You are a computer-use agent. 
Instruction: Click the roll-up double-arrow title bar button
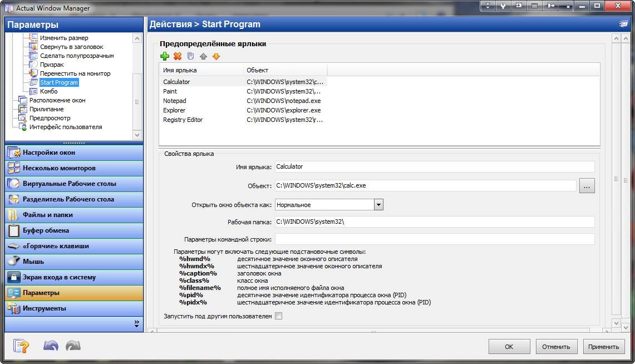[x=488, y=6]
